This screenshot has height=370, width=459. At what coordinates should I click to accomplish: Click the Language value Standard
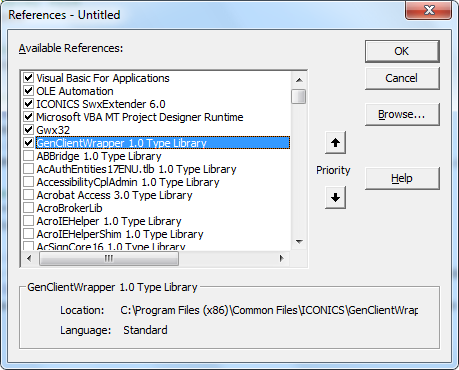[x=145, y=330]
